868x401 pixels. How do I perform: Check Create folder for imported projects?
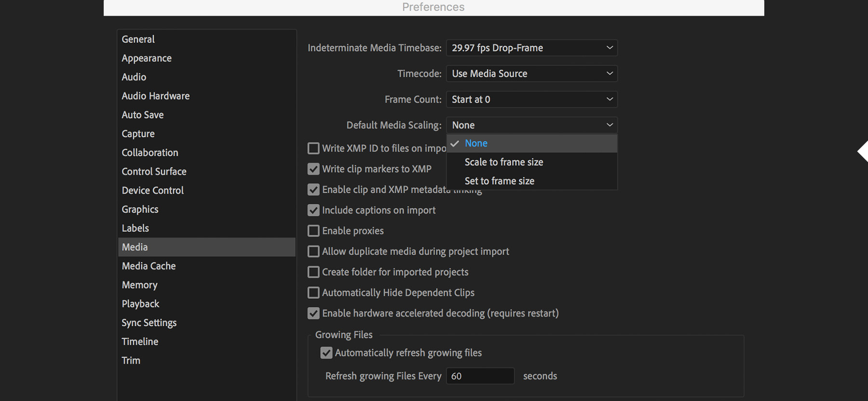[313, 272]
